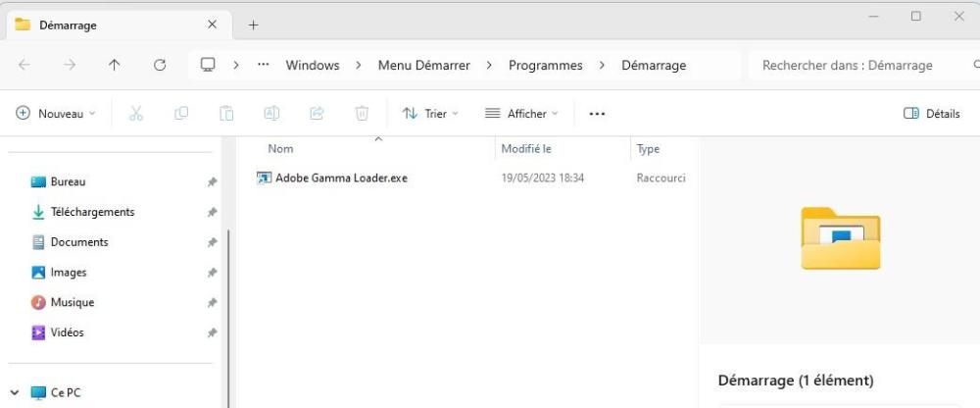Click the Share icon
Screen dimensions: 980x408
(317, 113)
